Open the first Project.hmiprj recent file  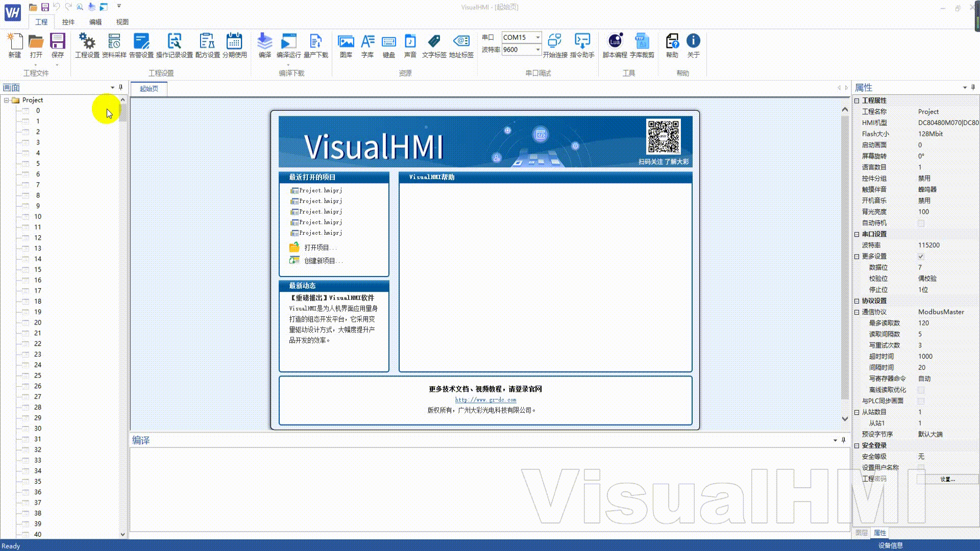coord(321,191)
